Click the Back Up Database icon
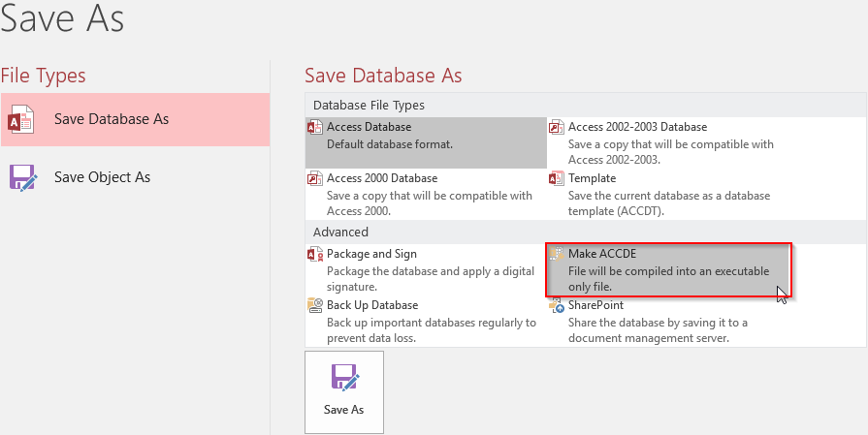The image size is (868, 435). point(314,306)
